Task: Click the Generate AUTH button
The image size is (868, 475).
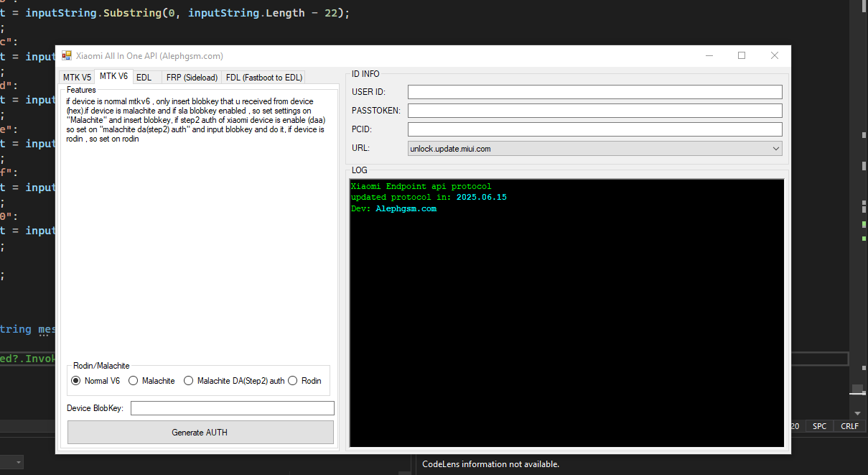Action: [200, 433]
